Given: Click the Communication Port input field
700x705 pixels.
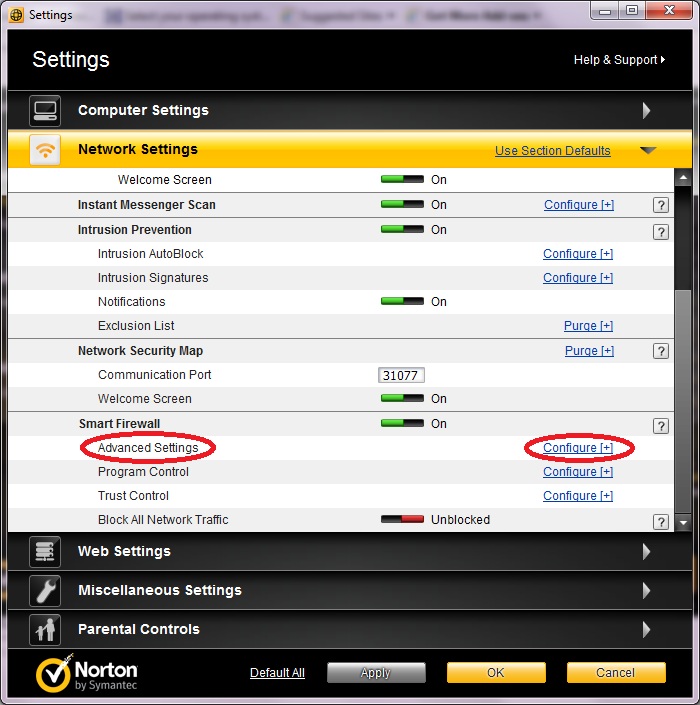Looking at the screenshot, I should 401,375.
